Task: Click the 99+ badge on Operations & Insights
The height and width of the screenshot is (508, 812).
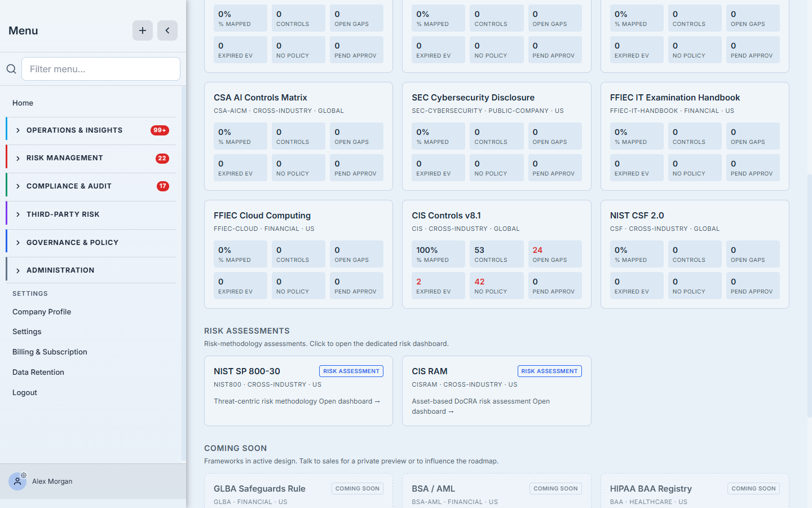Action: pyautogui.click(x=160, y=130)
